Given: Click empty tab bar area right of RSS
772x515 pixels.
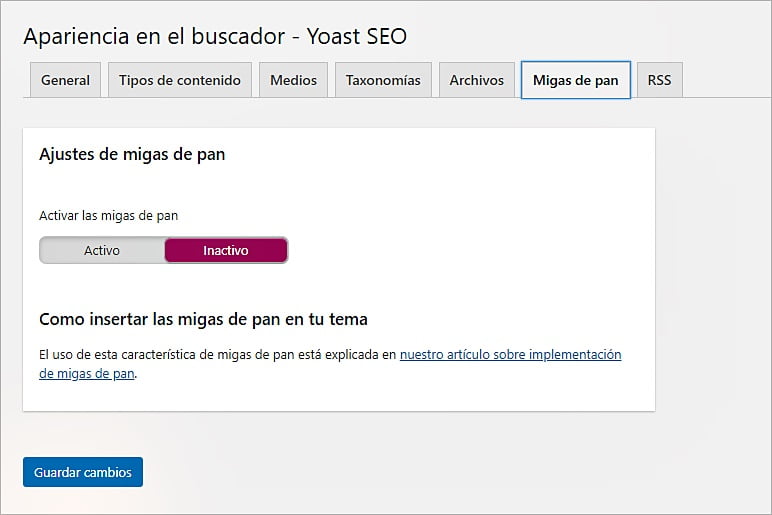Looking at the screenshot, I should pos(725,80).
